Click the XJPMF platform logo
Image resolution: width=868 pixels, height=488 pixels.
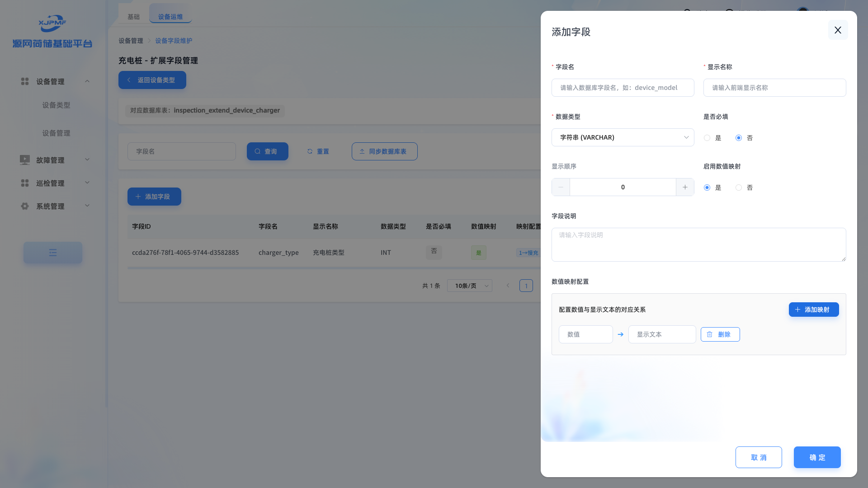pos(52,23)
